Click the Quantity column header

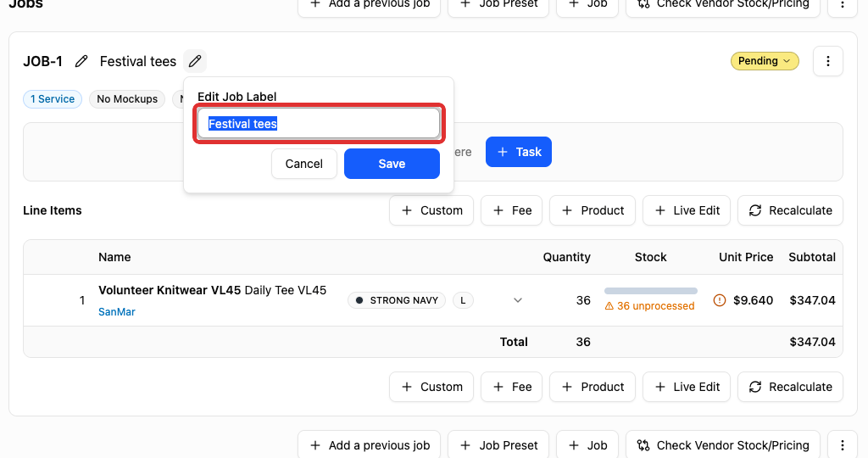(x=566, y=257)
